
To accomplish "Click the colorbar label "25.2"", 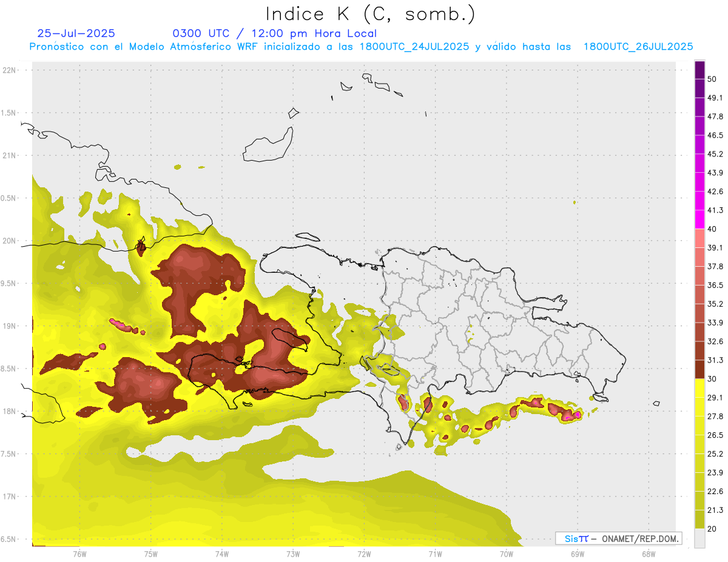I will coord(715,454).
